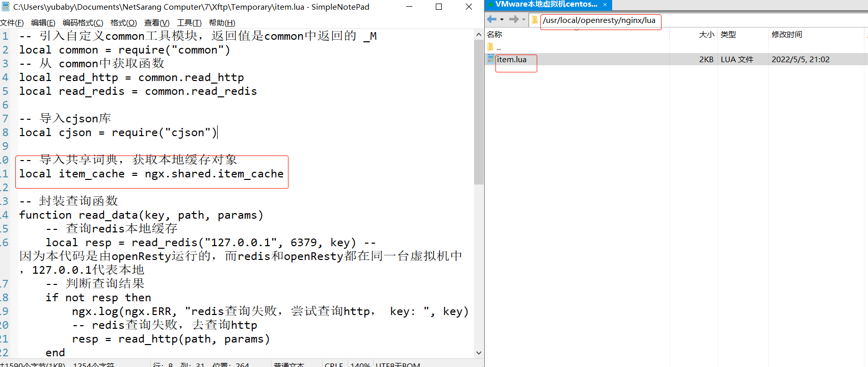
Task: Click the ngx.log(ngx.ERR line
Action: tap(270, 311)
